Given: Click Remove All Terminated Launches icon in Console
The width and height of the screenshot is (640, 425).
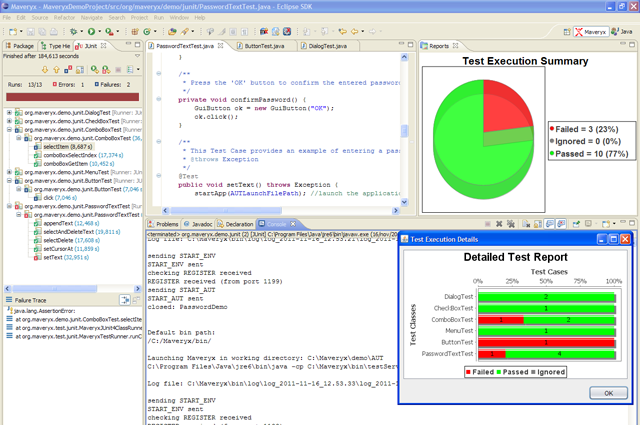Looking at the screenshot, I should tap(510, 224).
